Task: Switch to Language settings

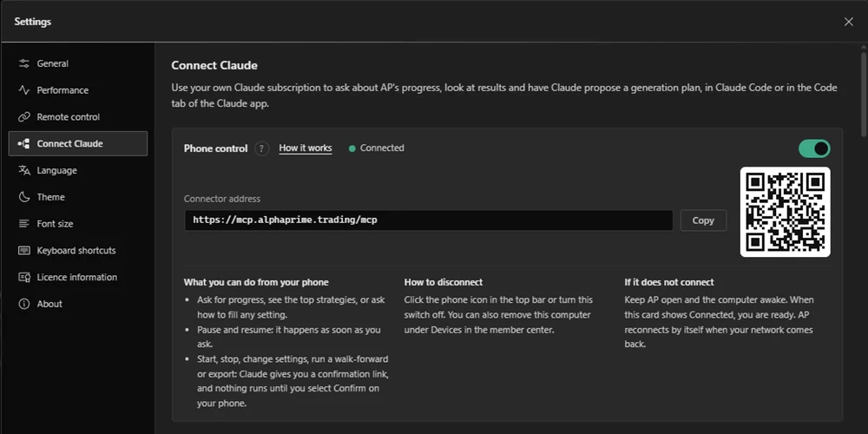Action: point(78,170)
